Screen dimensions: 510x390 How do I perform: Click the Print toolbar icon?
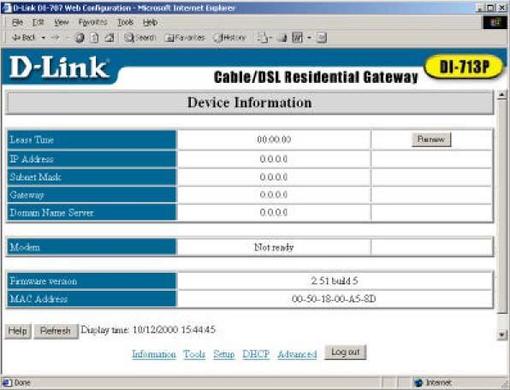tap(283, 38)
